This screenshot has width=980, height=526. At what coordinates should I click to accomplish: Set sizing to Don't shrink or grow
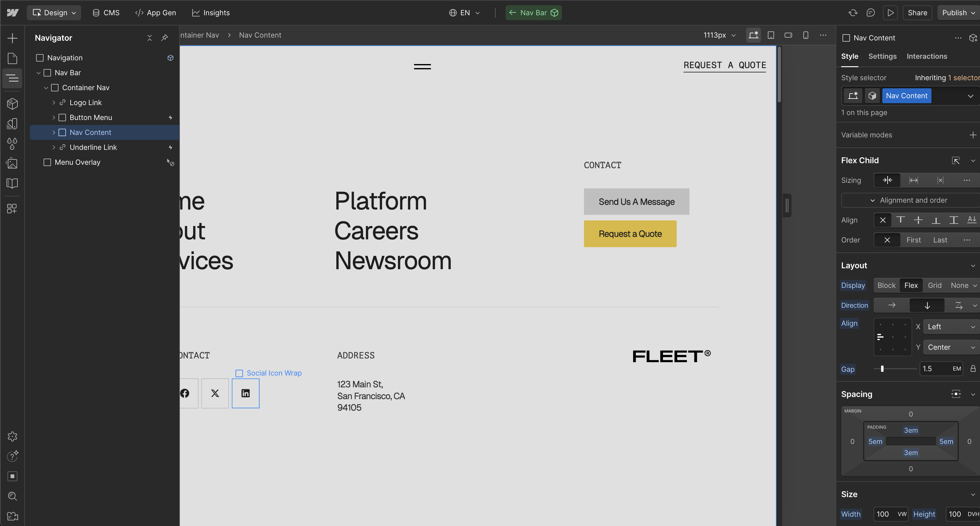940,180
